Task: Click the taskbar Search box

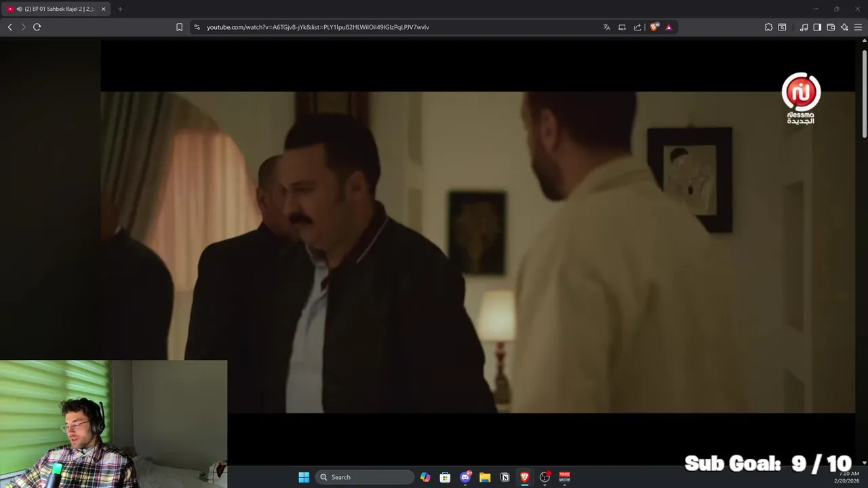Action: point(365,477)
